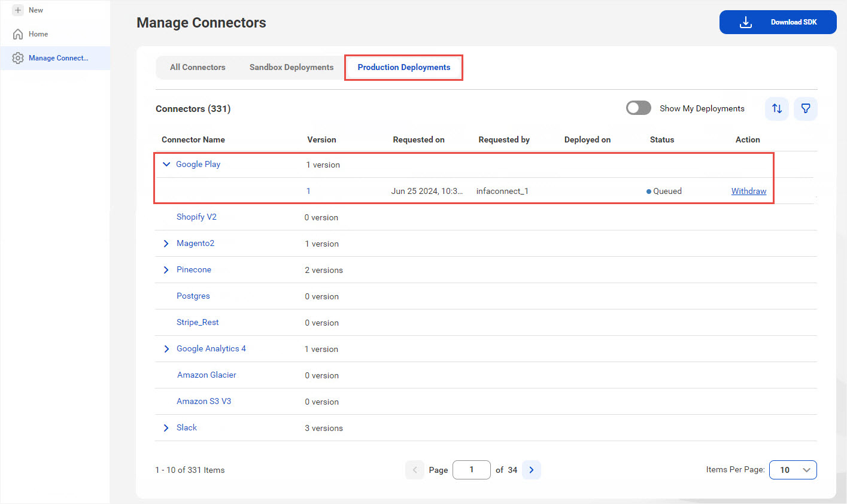Screen dimensions: 847x504
Task: Select Home in the sidebar
Action: [x=38, y=34]
